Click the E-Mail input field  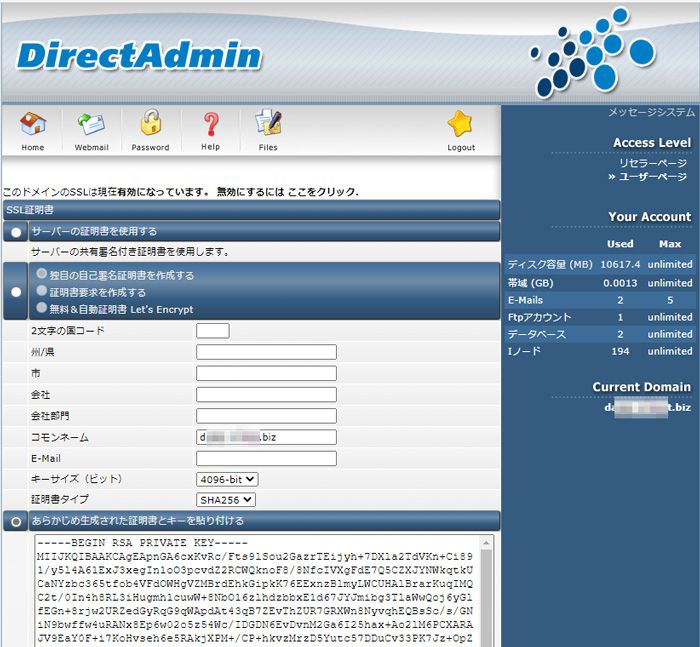[x=267, y=459]
